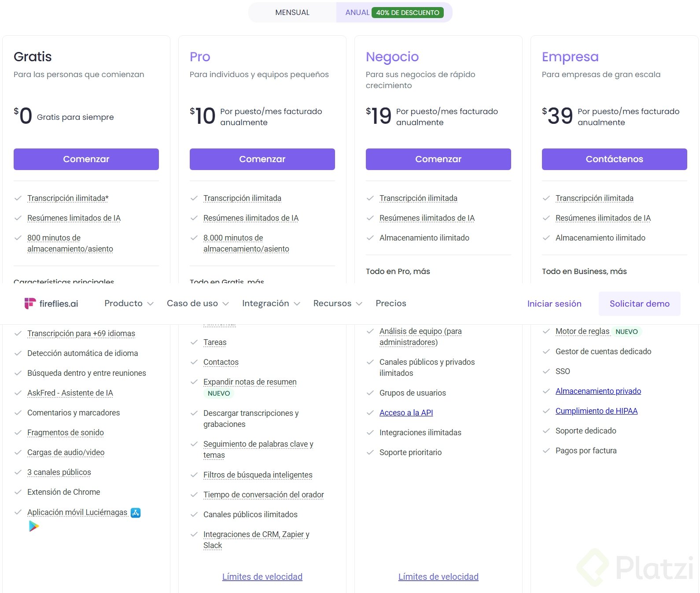Image resolution: width=700 pixels, height=593 pixels.
Task: Click Contáctenos under the Empresa plan
Action: pyautogui.click(x=614, y=159)
